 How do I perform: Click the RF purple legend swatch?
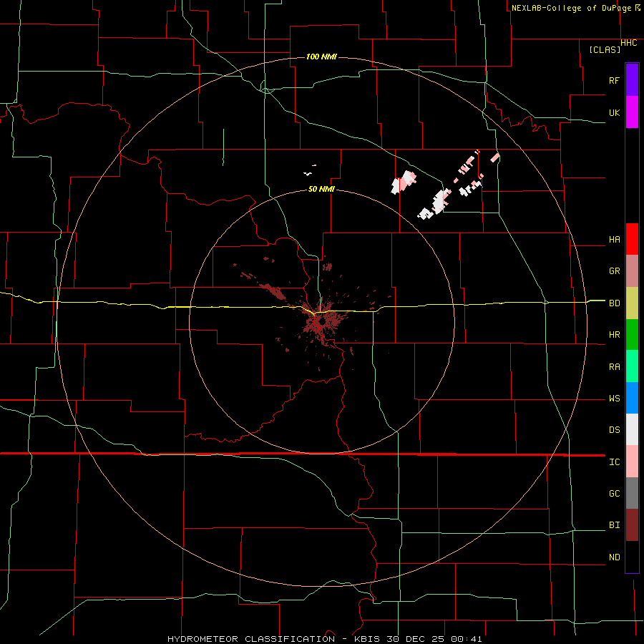click(x=632, y=80)
